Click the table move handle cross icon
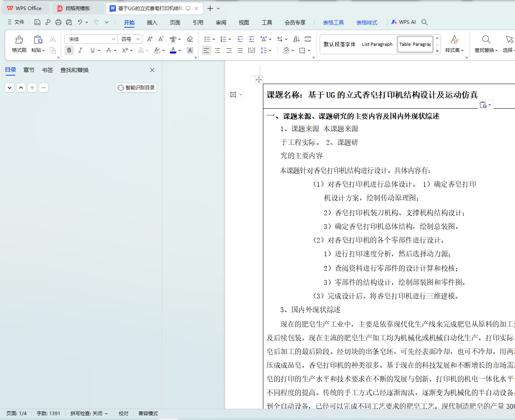The height and width of the screenshot is (420, 515). (259, 80)
